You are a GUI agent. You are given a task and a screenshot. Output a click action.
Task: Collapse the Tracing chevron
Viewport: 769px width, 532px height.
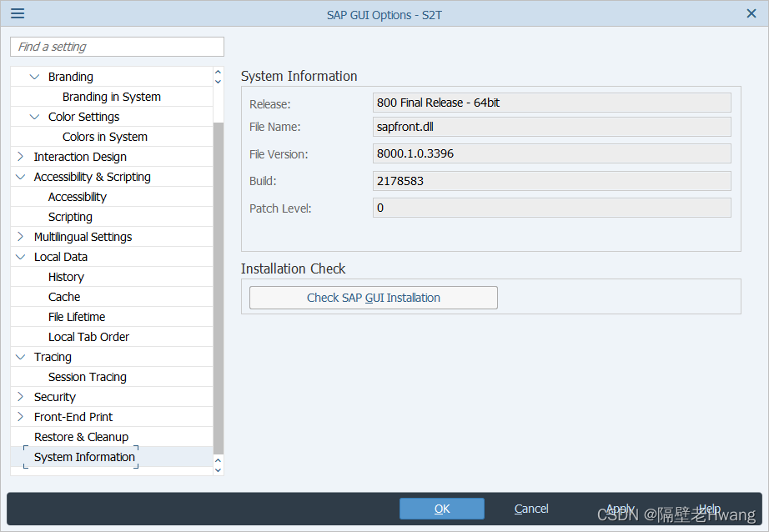20,357
